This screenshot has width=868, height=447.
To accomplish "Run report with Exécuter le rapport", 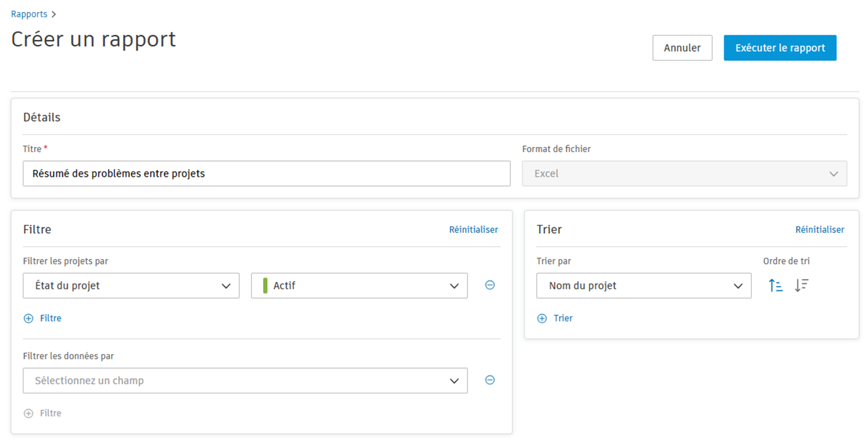I will (x=780, y=48).
